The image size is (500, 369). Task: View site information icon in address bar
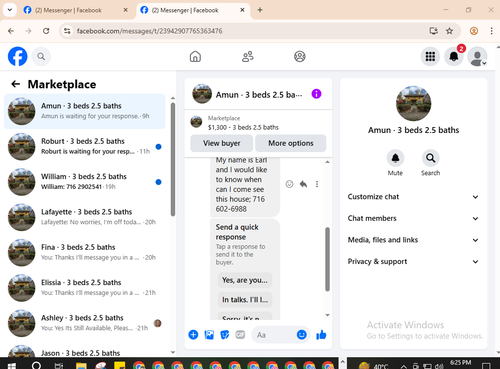(x=67, y=31)
